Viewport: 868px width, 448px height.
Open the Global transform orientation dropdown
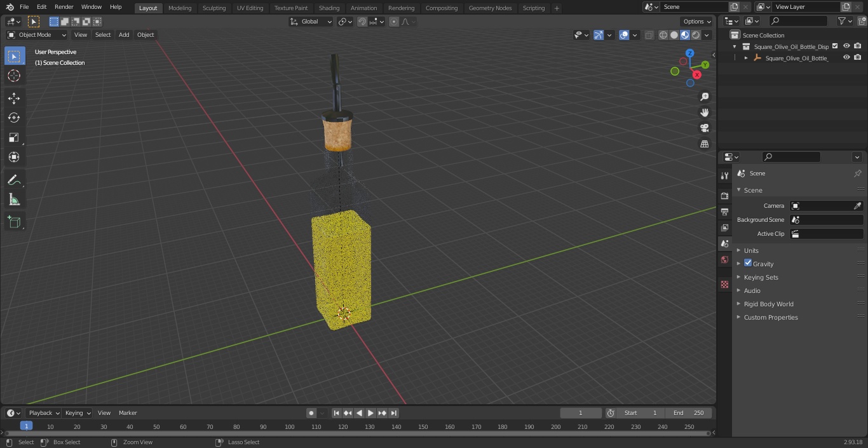311,22
